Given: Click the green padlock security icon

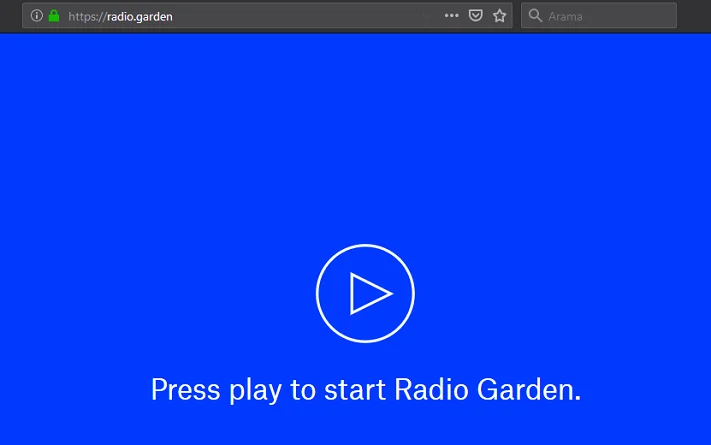Looking at the screenshot, I should (54, 16).
